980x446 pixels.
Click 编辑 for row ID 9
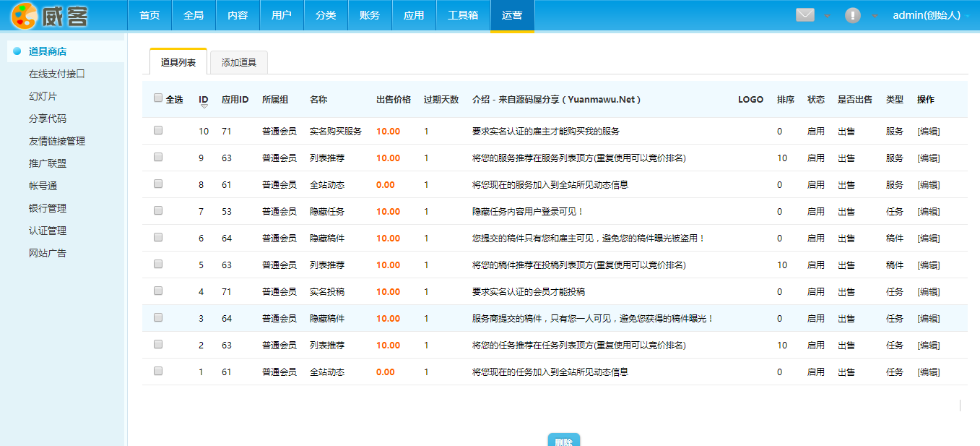929,158
